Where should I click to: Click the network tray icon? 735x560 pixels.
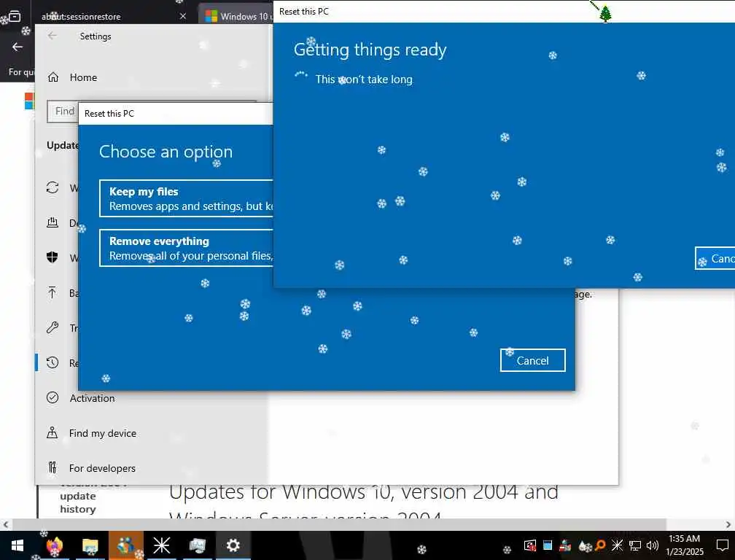634,545
